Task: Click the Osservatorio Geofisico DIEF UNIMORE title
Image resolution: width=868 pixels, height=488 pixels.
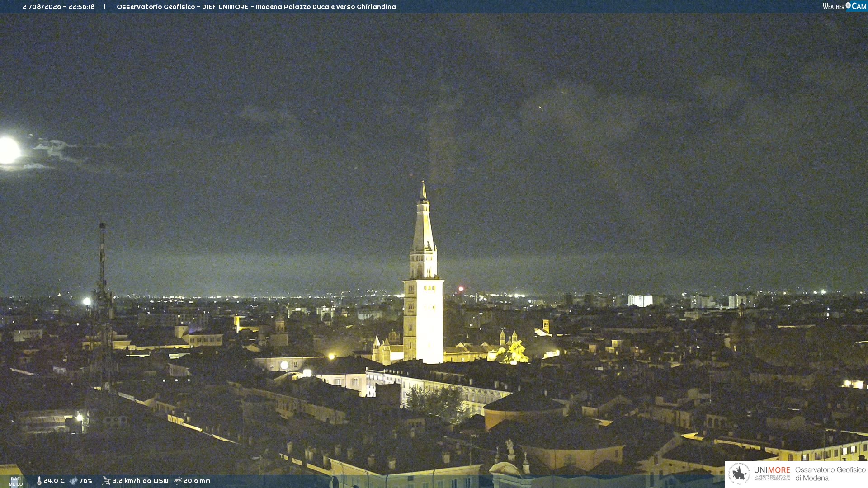Action: click(x=256, y=7)
